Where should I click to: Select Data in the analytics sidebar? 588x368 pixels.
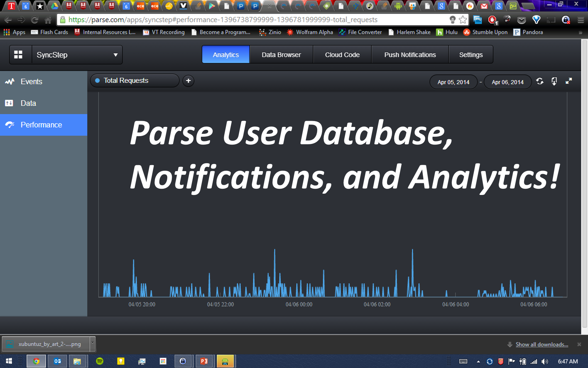click(43, 103)
